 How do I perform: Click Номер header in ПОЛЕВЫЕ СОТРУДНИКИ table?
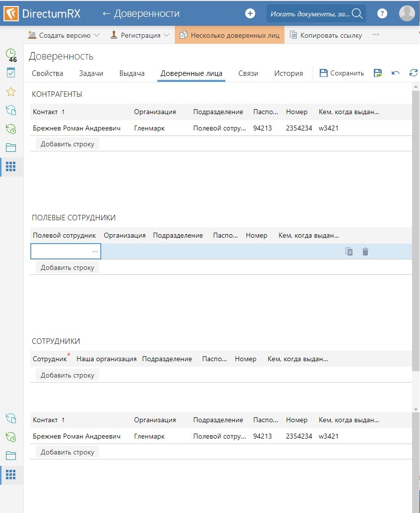pos(257,235)
